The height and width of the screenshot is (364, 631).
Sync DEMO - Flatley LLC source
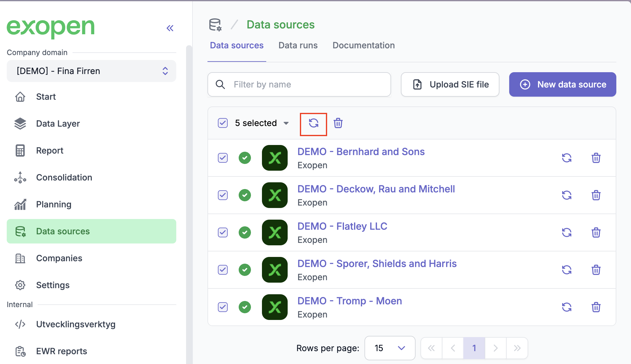click(x=567, y=232)
